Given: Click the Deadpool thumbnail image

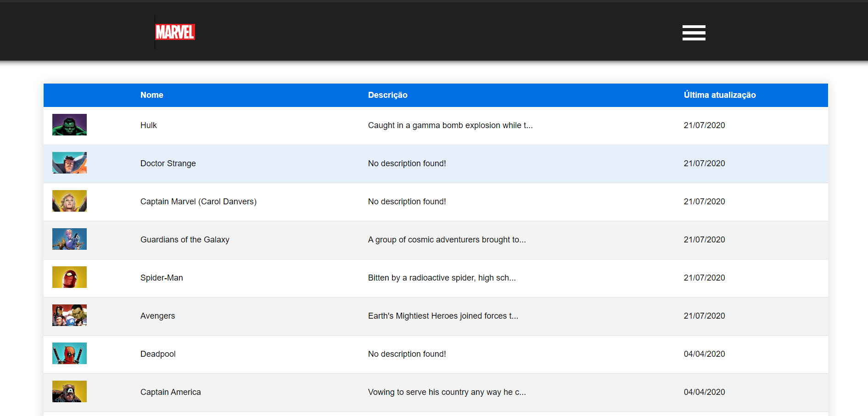Looking at the screenshot, I should (x=69, y=353).
